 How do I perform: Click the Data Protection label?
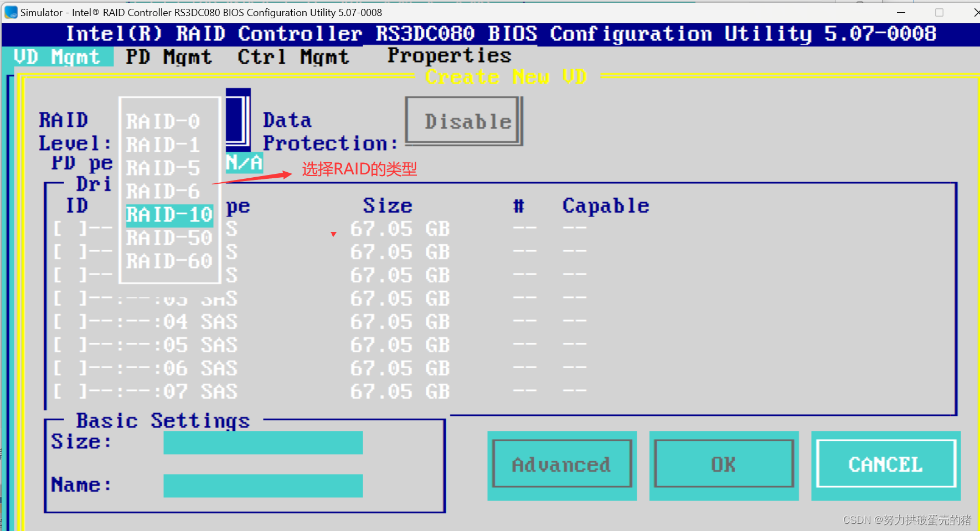(331, 132)
